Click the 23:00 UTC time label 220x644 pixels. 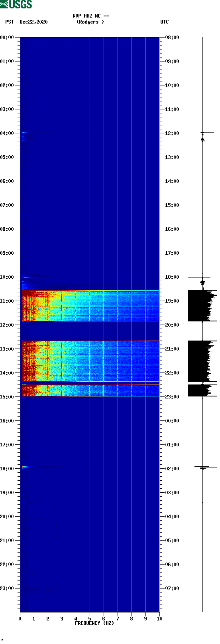tap(172, 397)
